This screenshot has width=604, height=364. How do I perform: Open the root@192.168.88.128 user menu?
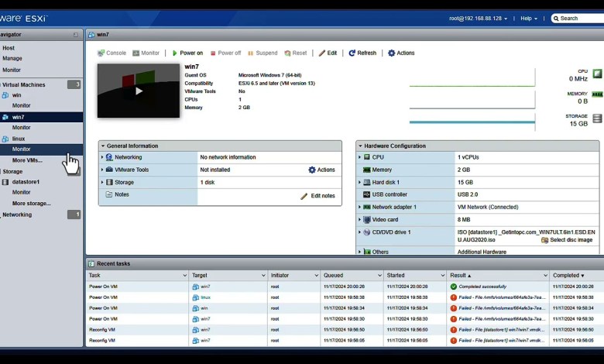coord(478,19)
